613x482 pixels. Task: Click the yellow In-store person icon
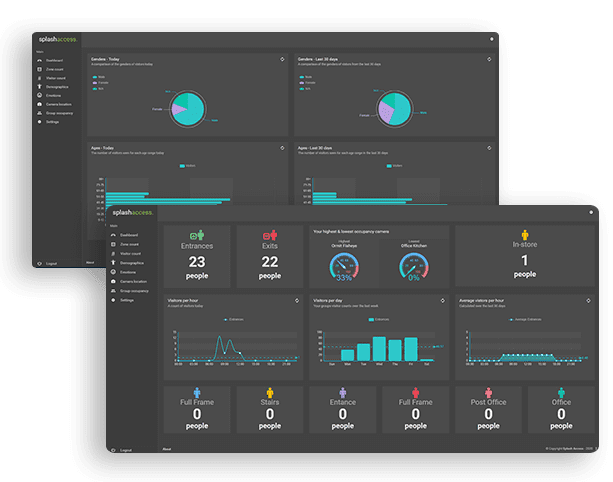(x=525, y=235)
